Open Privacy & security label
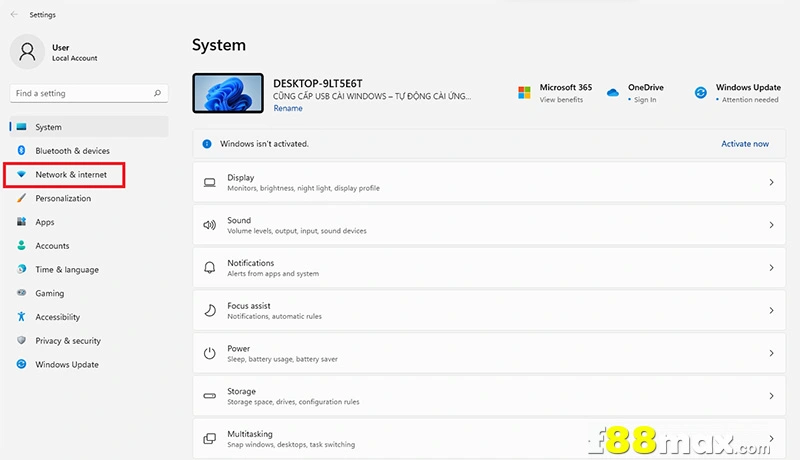 (68, 341)
